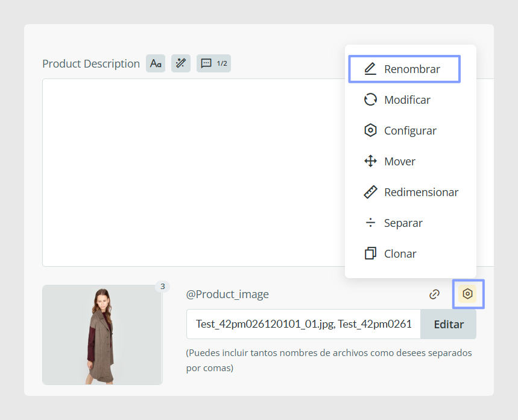
Task: Activate the magic wand generate icon
Action: pos(181,63)
